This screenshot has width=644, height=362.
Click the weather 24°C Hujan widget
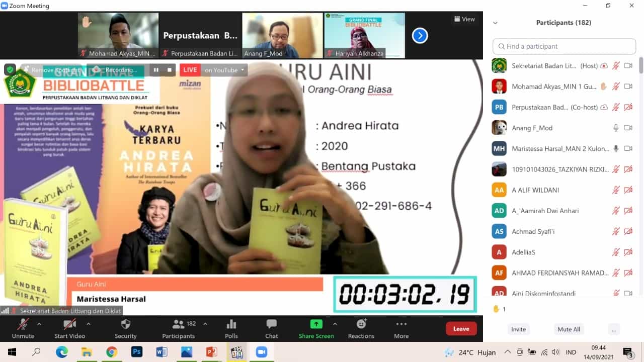pyautogui.click(x=470, y=352)
